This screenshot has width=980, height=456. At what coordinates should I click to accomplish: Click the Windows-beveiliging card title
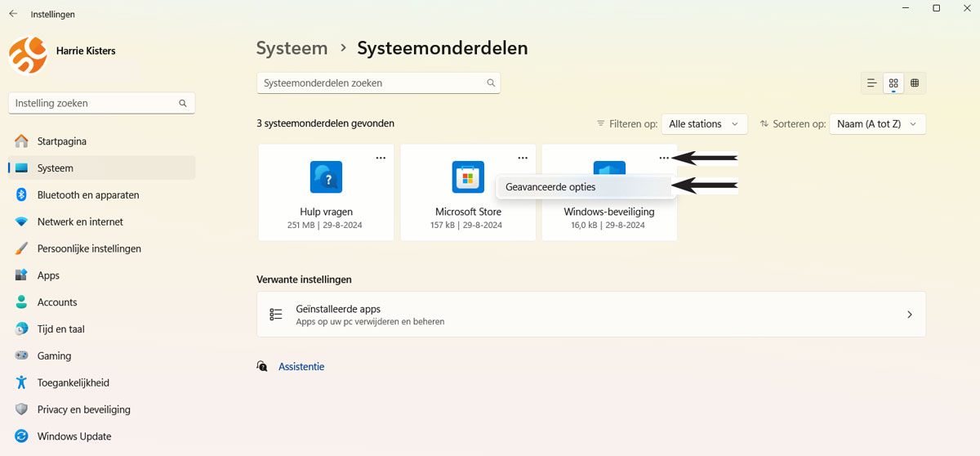(x=609, y=212)
